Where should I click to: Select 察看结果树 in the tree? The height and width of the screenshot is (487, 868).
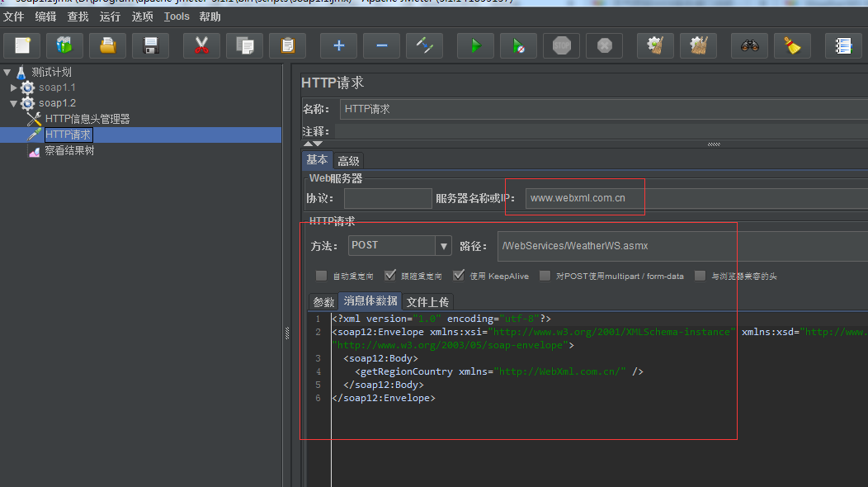click(x=69, y=151)
